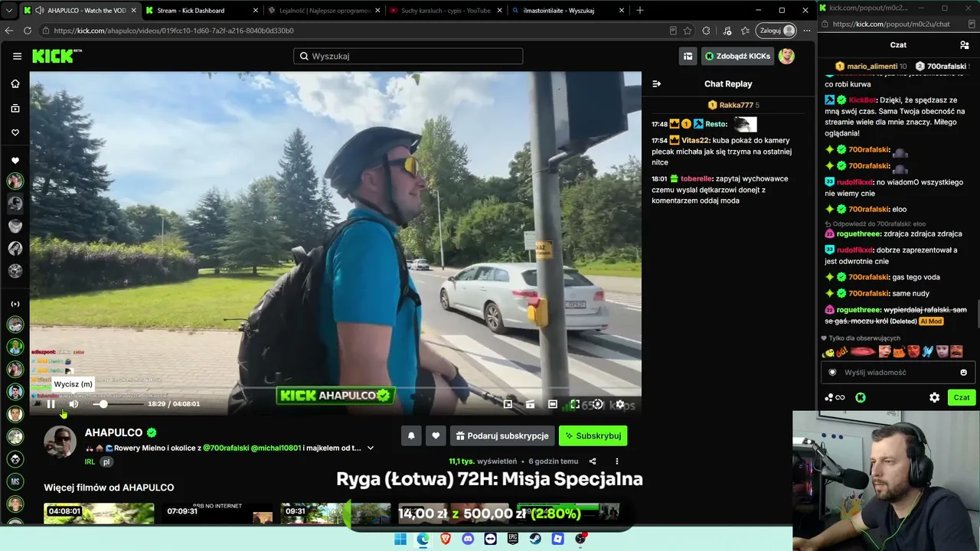Image resolution: width=980 pixels, height=551 pixels.
Task: Expand the stream title description chevron
Action: click(x=371, y=448)
